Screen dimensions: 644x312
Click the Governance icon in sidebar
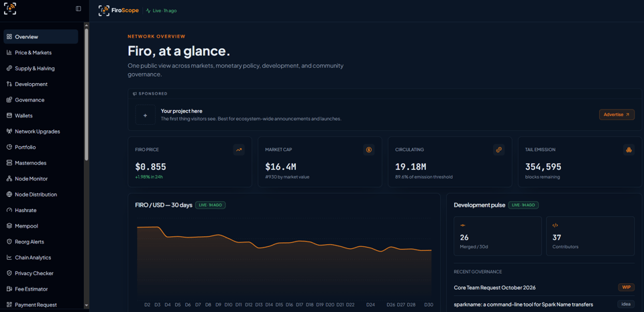(x=9, y=100)
